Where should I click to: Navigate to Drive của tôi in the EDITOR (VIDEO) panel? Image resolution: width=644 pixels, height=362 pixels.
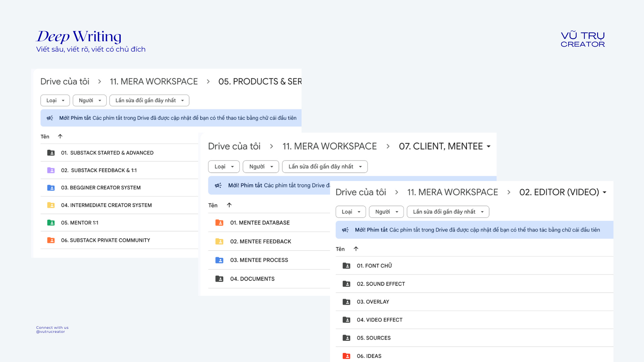(361, 192)
